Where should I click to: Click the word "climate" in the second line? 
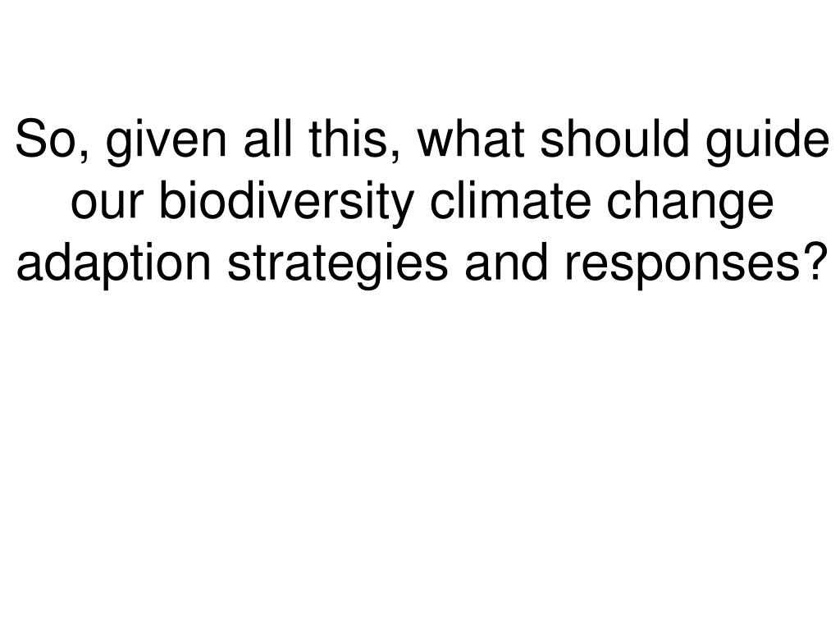pyautogui.click(x=510, y=199)
